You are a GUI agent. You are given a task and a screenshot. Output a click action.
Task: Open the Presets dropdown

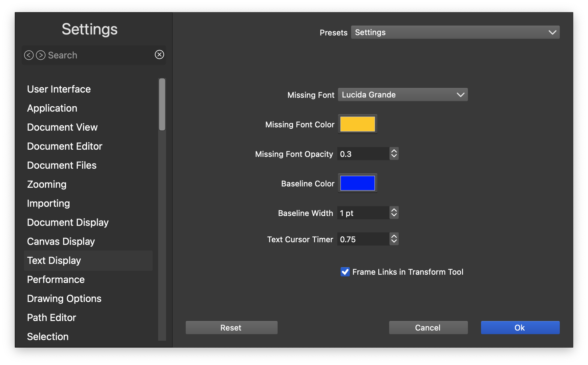coord(455,32)
